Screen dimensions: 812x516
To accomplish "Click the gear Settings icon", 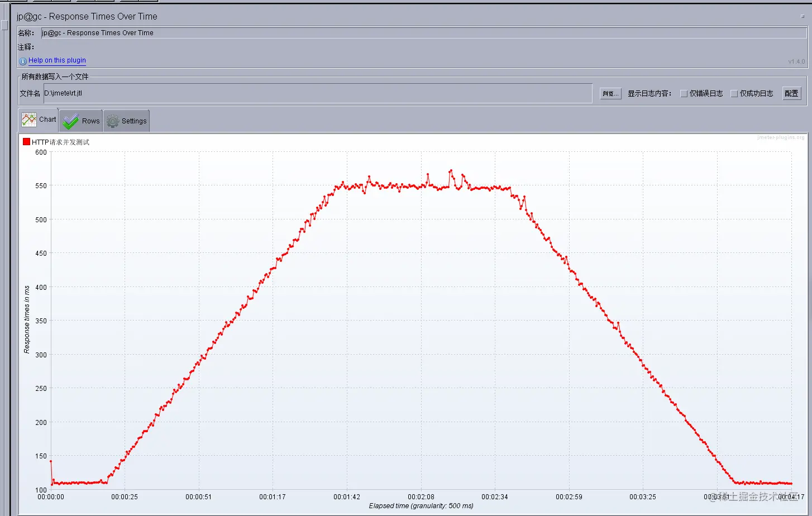I will [113, 121].
